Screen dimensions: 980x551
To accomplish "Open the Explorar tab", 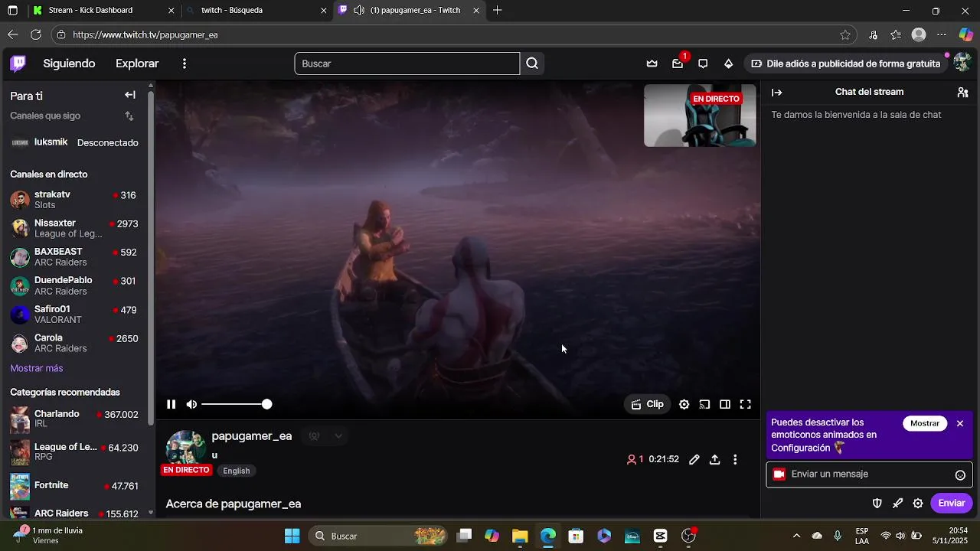I will point(137,64).
